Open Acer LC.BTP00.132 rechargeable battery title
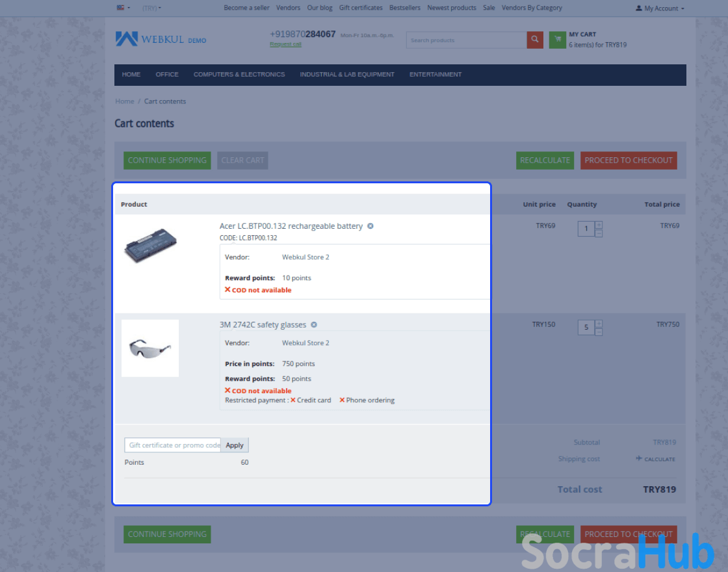The width and height of the screenshot is (728, 572). pos(291,226)
